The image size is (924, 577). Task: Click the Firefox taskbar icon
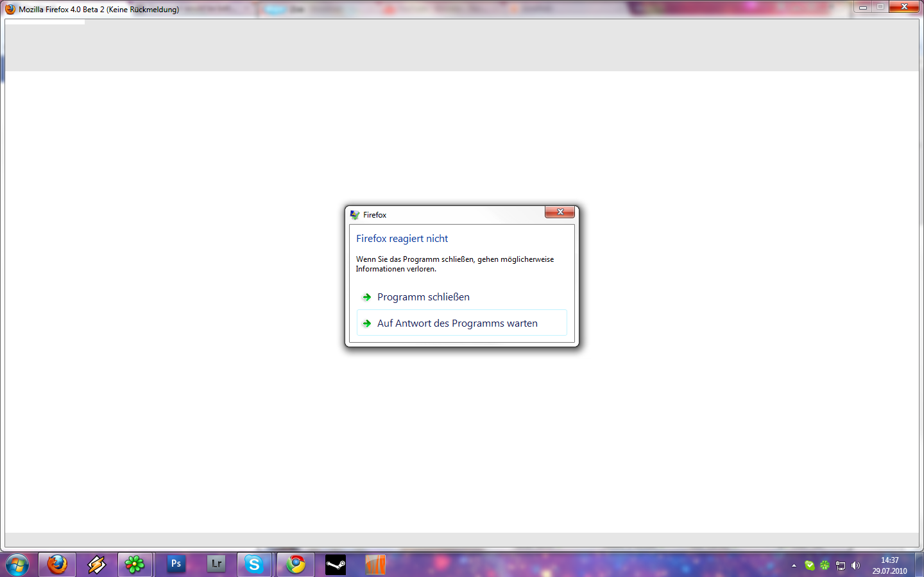coord(57,565)
